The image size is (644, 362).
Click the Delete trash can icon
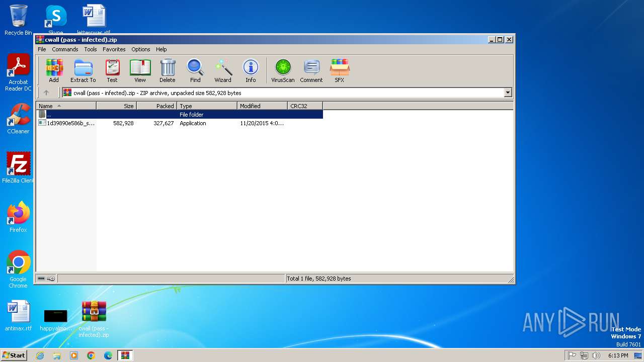(x=168, y=70)
